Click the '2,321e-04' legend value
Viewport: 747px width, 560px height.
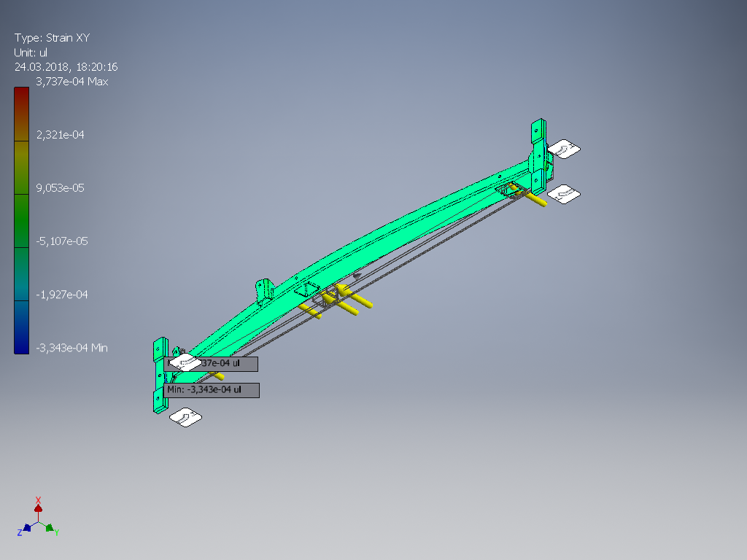[x=60, y=135]
